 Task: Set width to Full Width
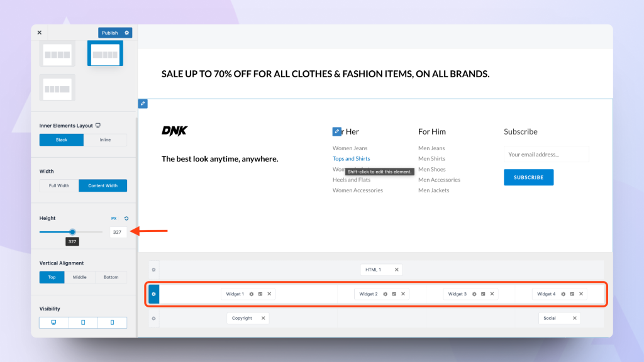pyautogui.click(x=59, y=185)
